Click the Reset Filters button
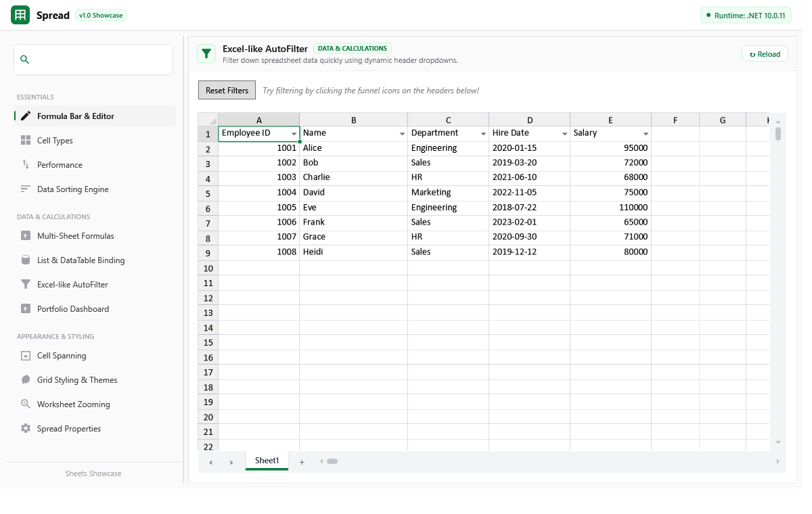 click(227, 90)
